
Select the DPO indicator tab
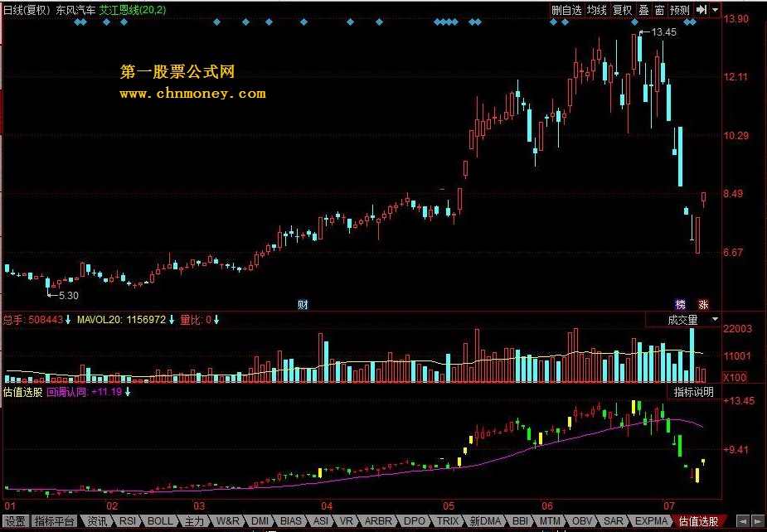[415, 521]
